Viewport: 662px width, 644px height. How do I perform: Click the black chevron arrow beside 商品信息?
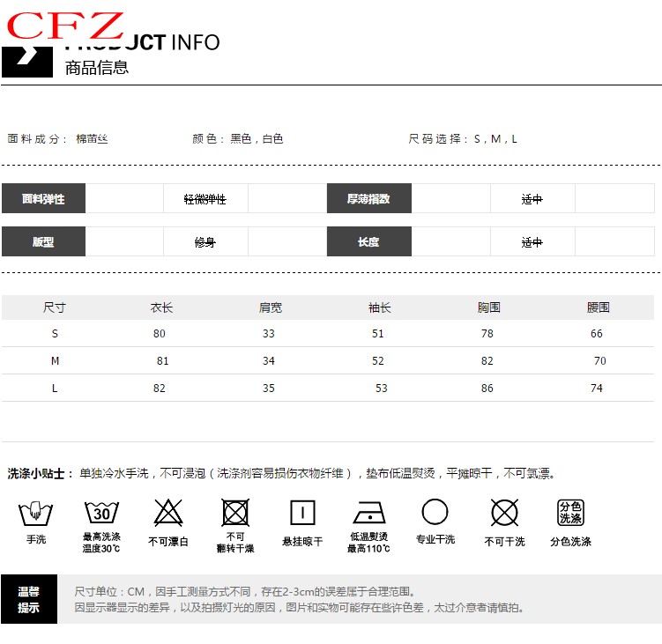27,58
